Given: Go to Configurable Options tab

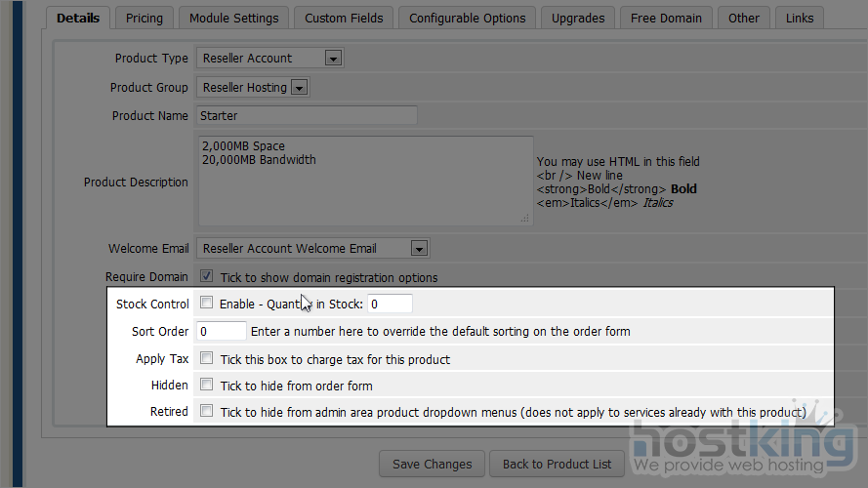Looking at the screenshot, I should tap(467, 18).
